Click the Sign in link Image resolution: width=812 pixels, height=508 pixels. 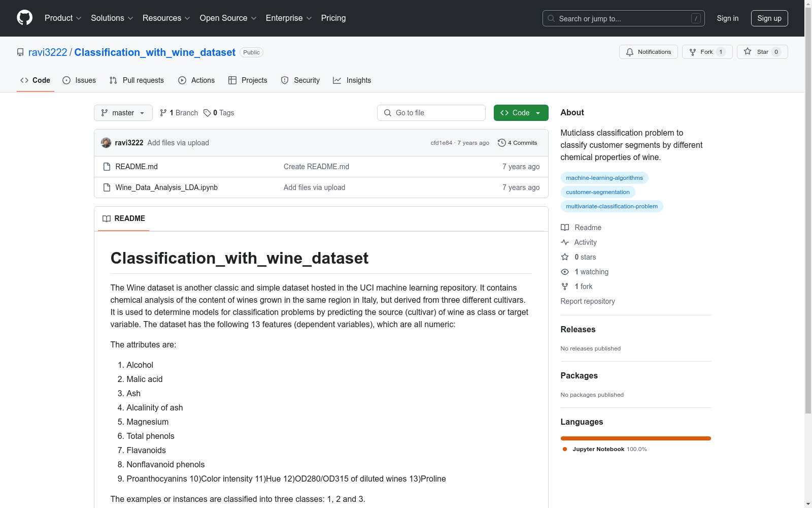pyautogui.click(x=727, y=18)
